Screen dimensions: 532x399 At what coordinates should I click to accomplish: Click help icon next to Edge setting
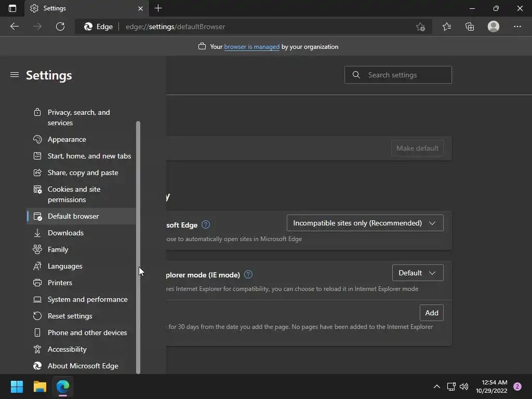click(x=206, y=224)
